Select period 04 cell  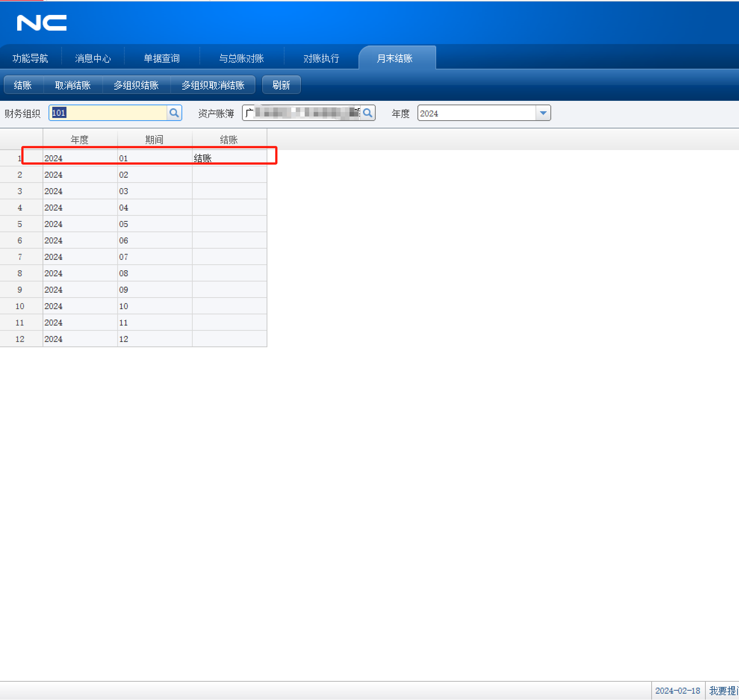point(155,208)
